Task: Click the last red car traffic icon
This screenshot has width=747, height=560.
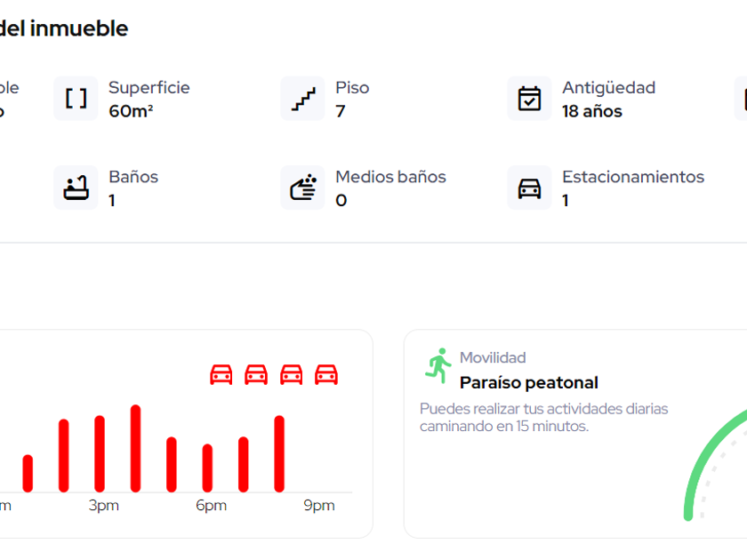Action: [x=326, y=374]
